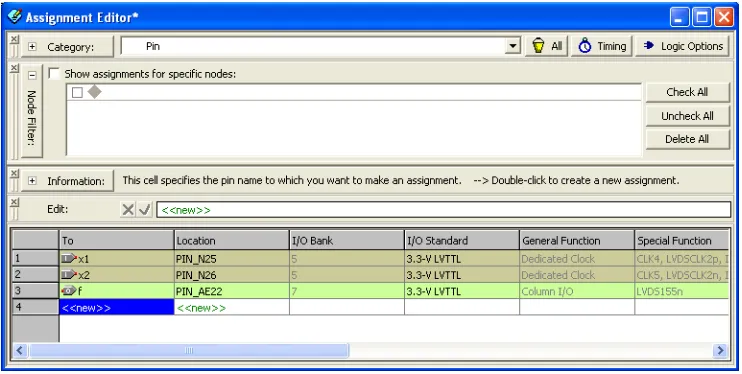Open the Category dropdown arrow
Image resolution: width=742 pixels, height=374 pixels.
click(x=512, y=46)
